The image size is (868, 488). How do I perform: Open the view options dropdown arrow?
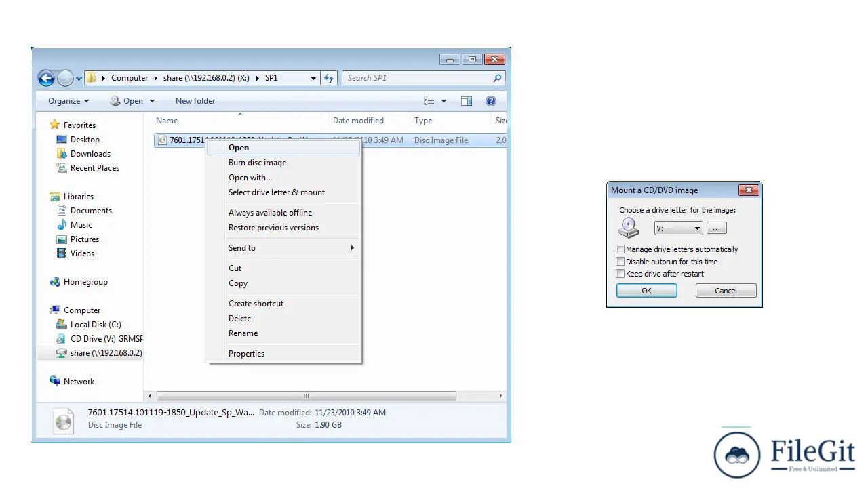(x=443, y=101)
